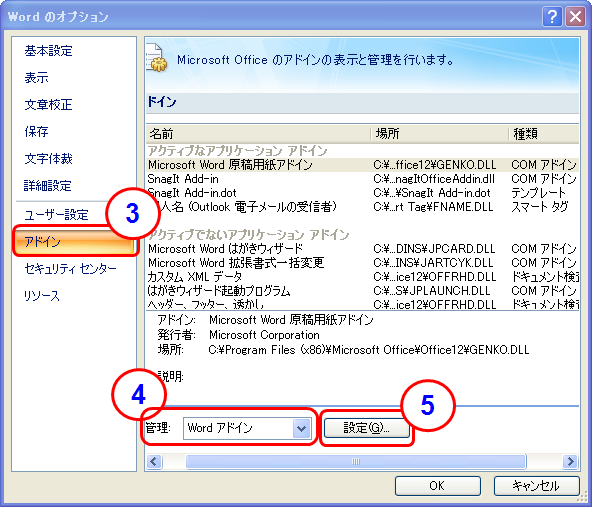Click the add-in gear document icon

coord(157,59)
